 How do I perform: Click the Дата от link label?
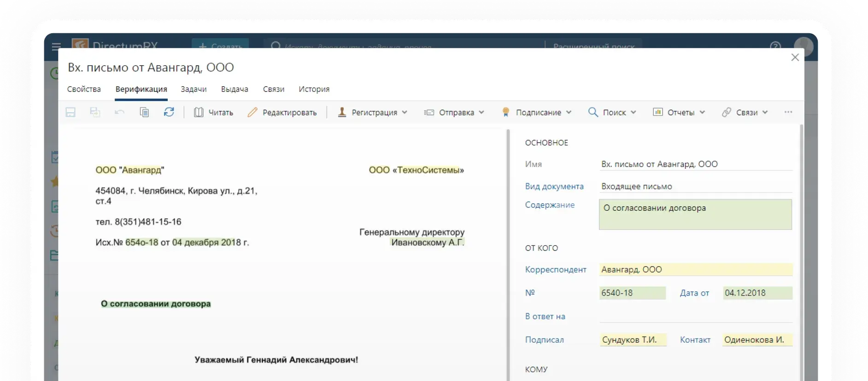(x=695, y=293)
